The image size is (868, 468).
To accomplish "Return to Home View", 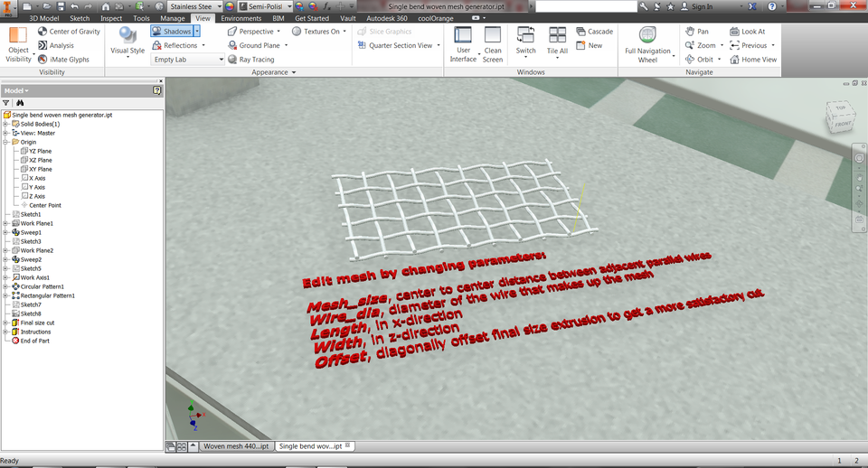I will click(753, 60).
